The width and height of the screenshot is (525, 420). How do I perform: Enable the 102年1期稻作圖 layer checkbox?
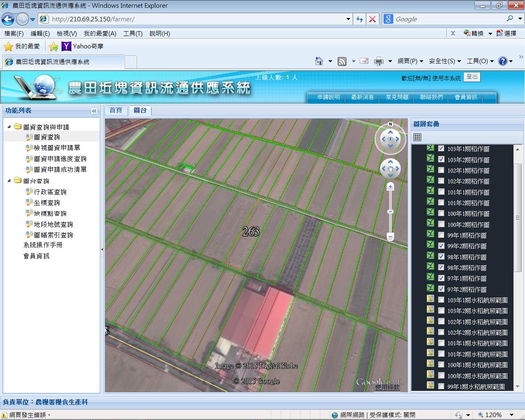point(441,170)
